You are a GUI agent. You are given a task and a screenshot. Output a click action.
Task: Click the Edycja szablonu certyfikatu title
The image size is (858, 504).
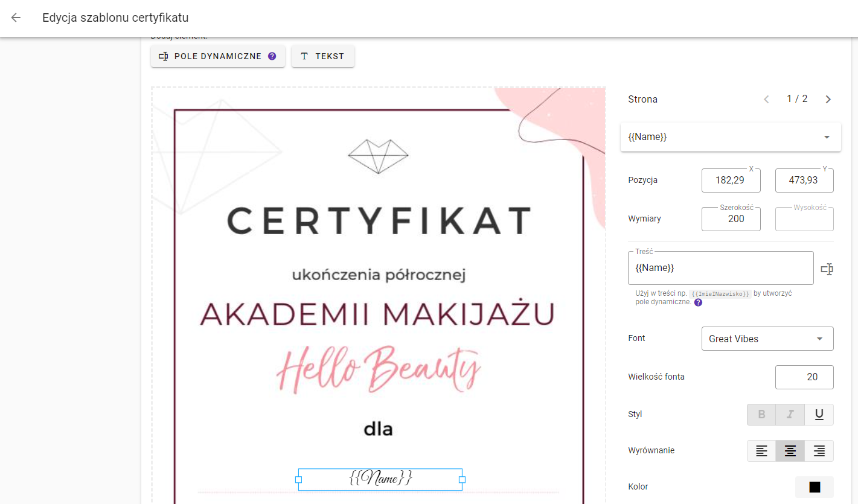pos(115,18)
